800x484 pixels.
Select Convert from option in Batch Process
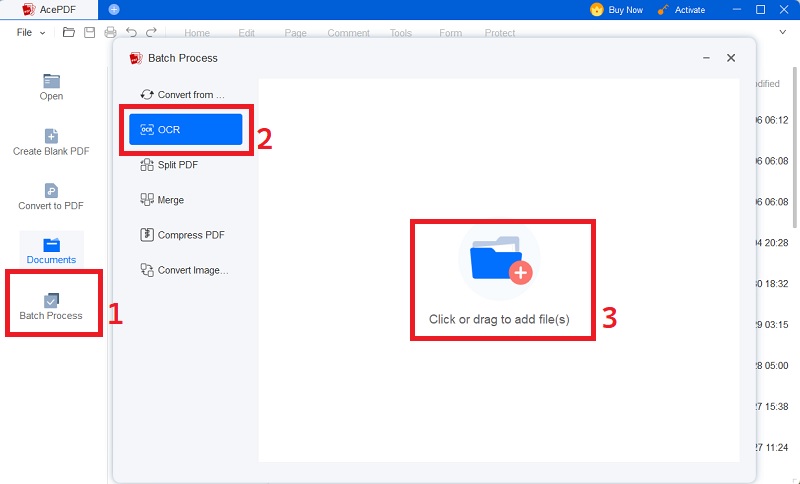tap(183, 95)
